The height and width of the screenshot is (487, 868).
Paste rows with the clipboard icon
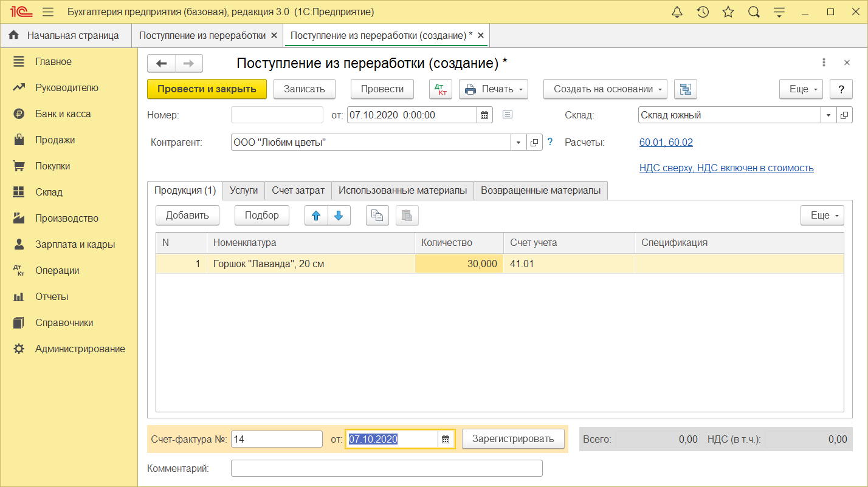[407, 215]
